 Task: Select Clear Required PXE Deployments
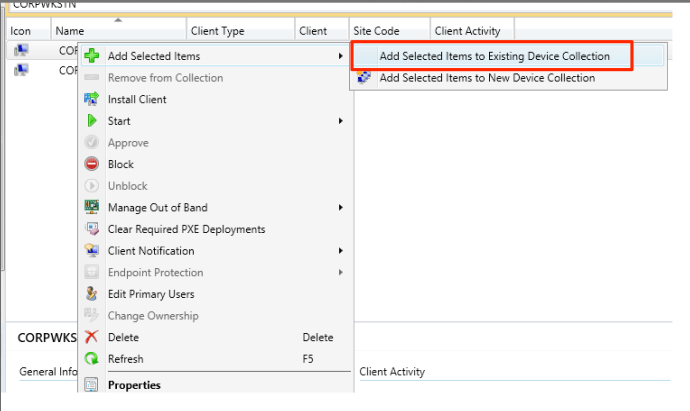(x=215, y=229)
